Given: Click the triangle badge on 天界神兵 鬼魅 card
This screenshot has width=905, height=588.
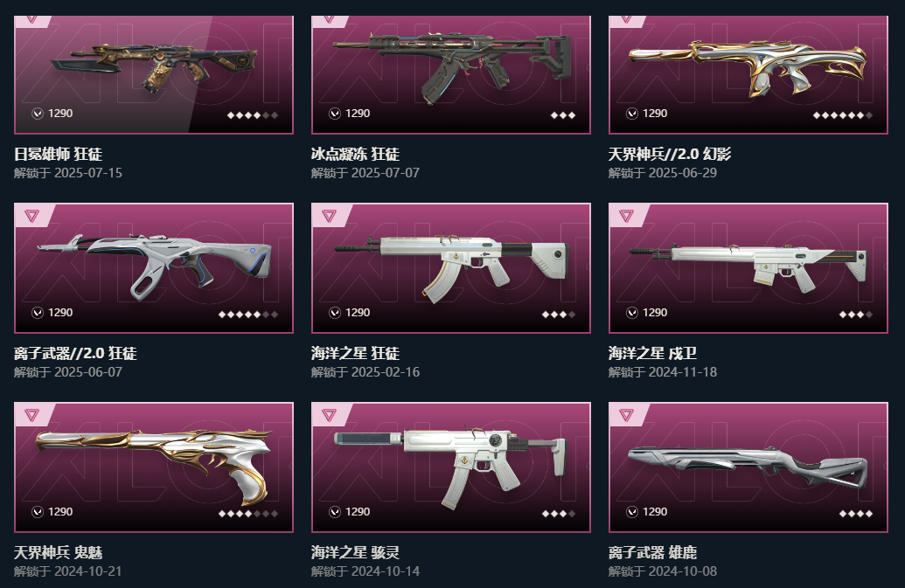Looking at the screenshot, I should tap(31, 414).
